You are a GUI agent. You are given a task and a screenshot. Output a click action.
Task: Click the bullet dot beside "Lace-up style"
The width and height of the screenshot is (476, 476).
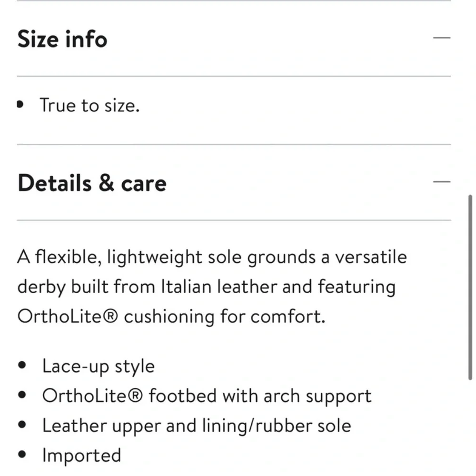[x=22, y=367]
